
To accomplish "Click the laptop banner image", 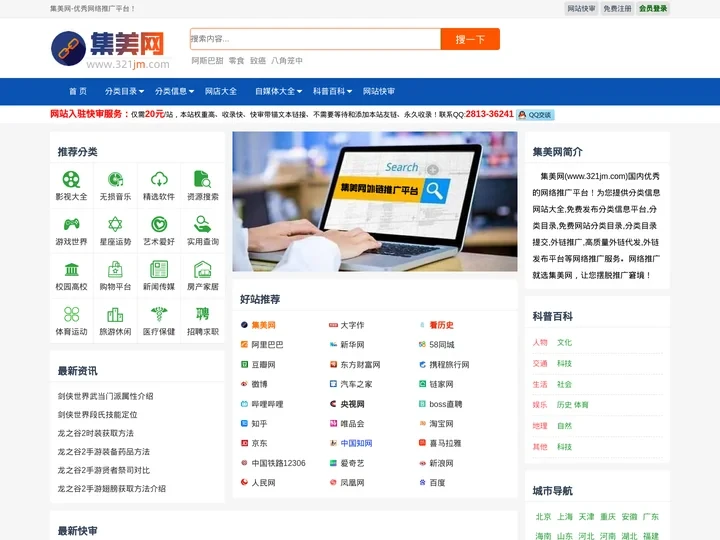I will coord(375,202).
